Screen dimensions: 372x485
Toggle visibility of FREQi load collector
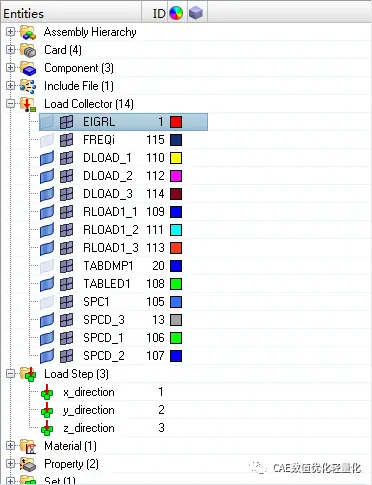click(47, 140)
